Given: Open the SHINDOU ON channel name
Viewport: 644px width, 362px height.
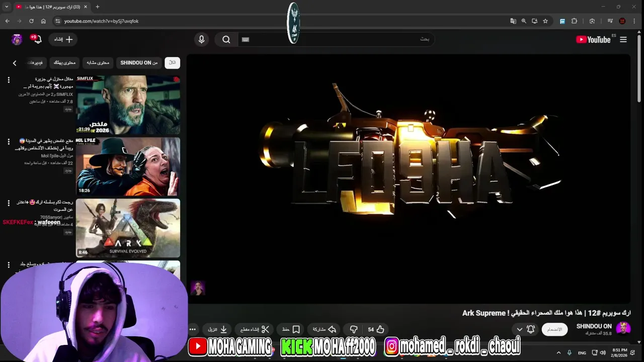Looking at the screenshot, I should 594,326.
